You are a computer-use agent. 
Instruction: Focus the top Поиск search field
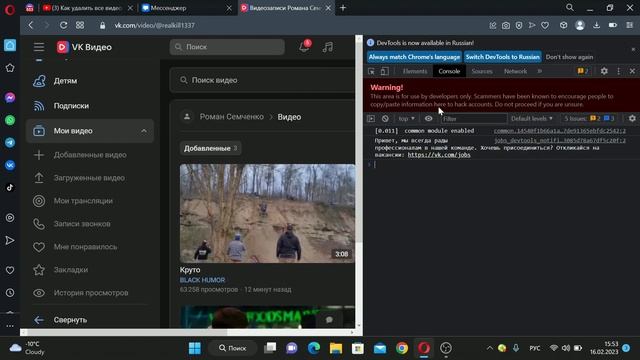coord(227,47)
